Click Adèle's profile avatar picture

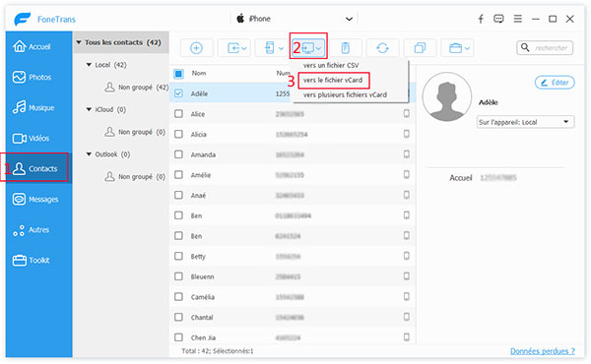point(446,96)
